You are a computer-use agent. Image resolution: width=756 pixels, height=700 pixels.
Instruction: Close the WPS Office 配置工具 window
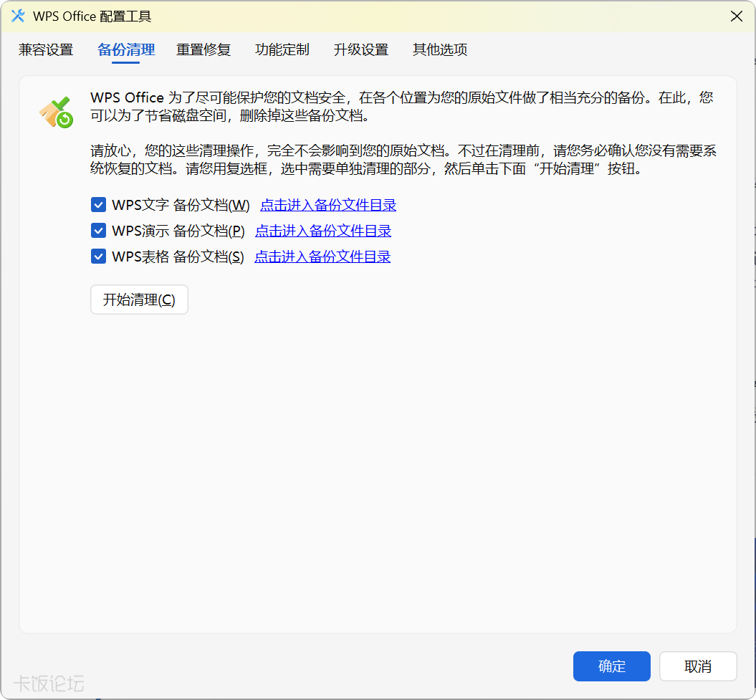pos(736,16)
